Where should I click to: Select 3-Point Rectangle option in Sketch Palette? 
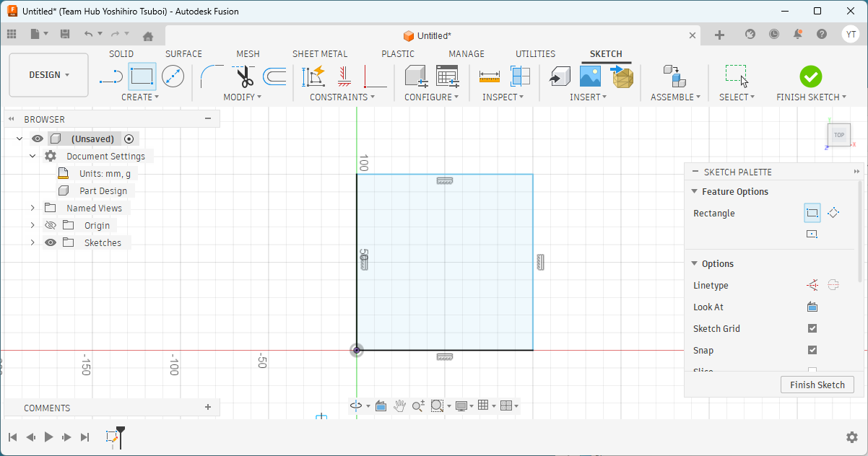pos(833,213)
